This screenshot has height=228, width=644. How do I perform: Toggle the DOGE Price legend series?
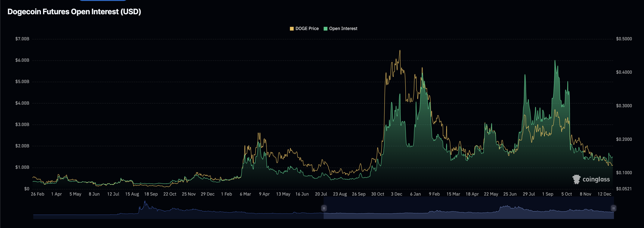[x=304, y=29]
